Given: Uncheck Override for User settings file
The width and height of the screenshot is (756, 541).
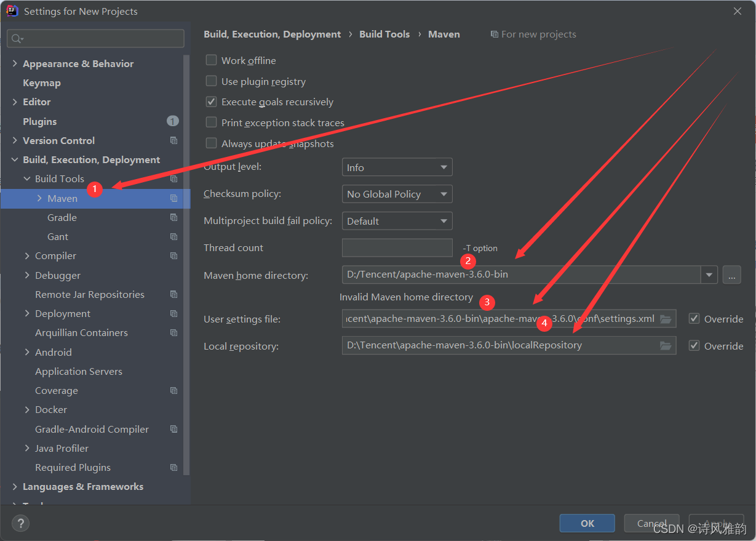Looking at the screenshot, I should point(694,318).
